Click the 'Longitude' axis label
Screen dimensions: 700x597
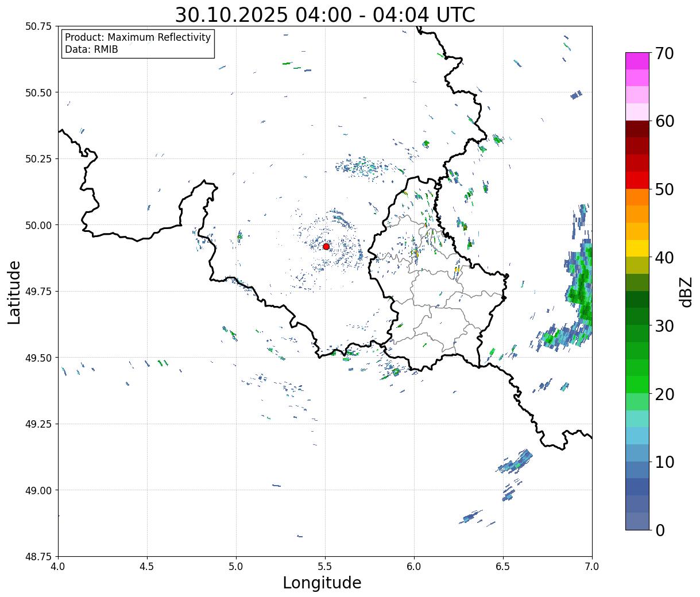[322, 583]
